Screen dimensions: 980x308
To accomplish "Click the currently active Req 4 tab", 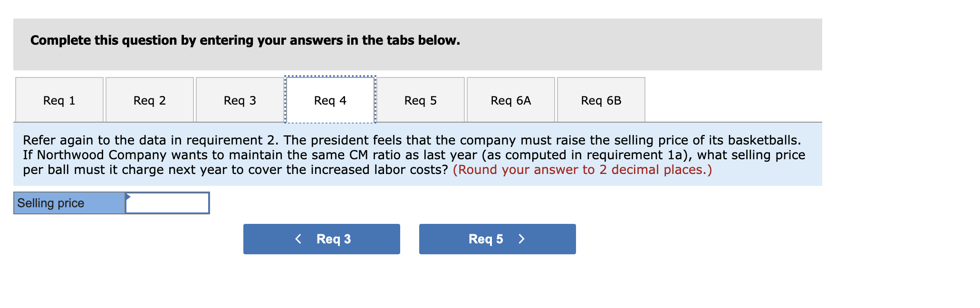I will (330, 100).
